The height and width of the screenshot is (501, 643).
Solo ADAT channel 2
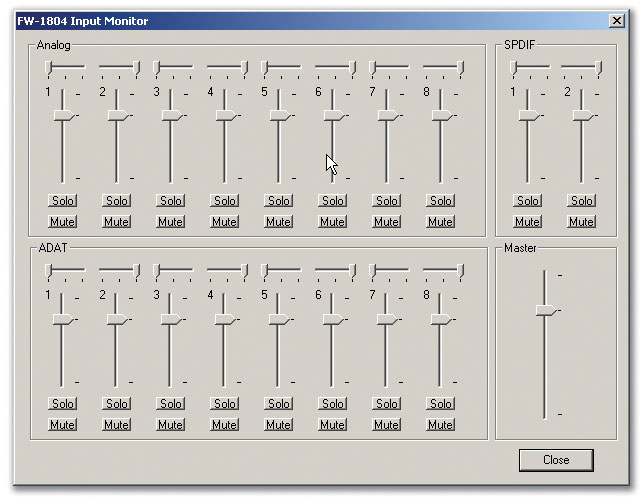(x=117, y=404)
